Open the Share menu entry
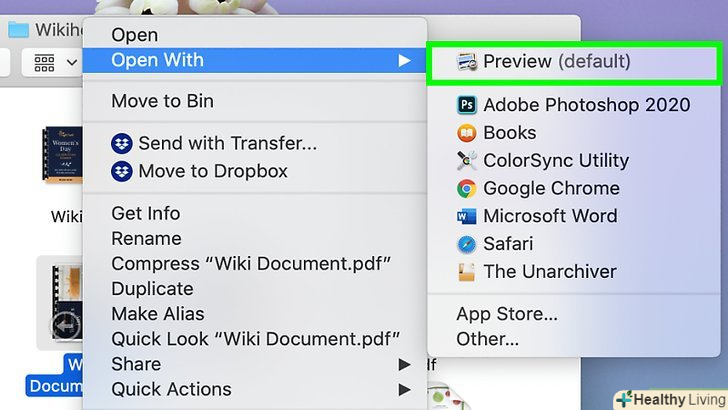Image resolution: width=728 pixels, height=410 pixels. [x=254, y=364]
